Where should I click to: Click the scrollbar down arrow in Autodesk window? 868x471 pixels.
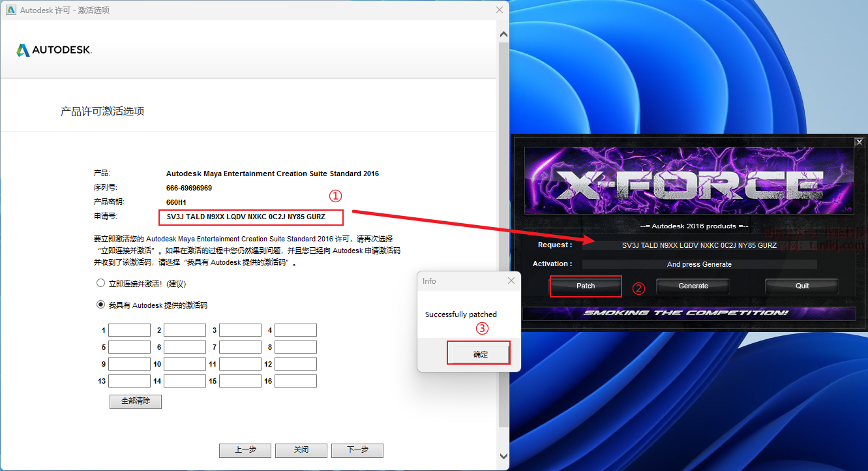click(503, 456)
